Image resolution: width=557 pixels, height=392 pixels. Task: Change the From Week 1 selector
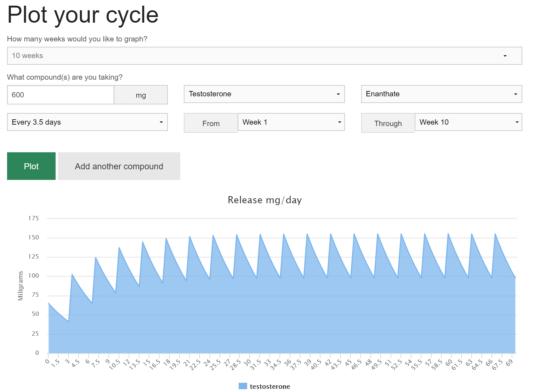tap(291, 122)
